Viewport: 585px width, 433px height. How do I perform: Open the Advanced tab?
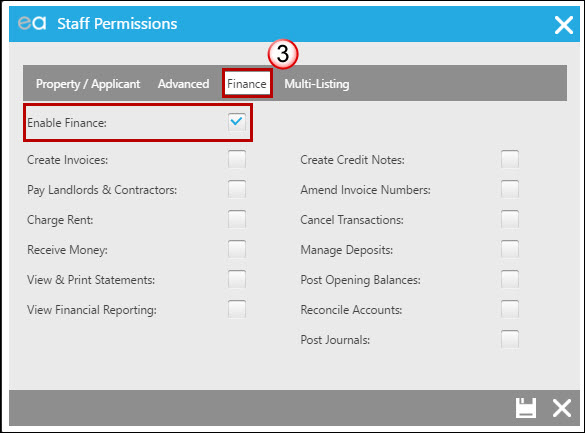tap(183, 84)
